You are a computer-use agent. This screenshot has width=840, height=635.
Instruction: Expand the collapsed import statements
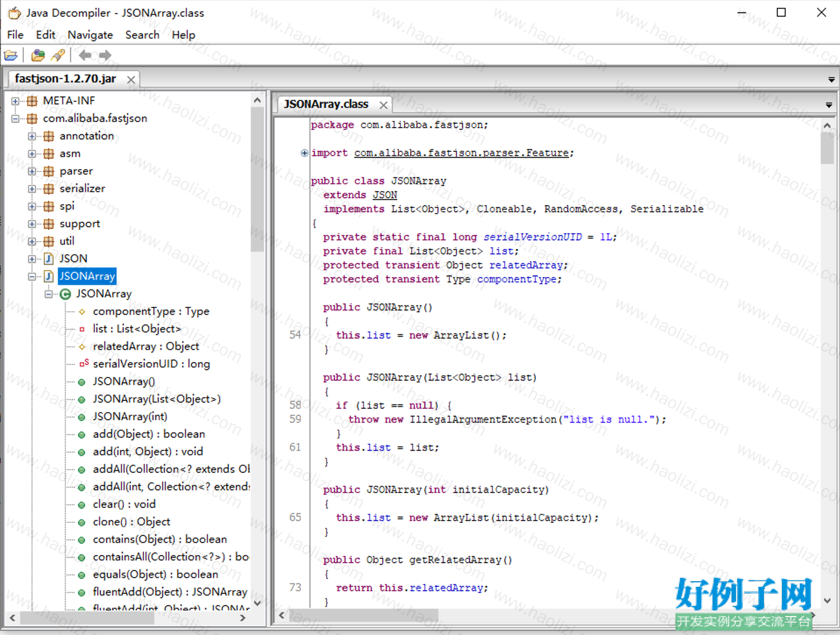point(304,153)
